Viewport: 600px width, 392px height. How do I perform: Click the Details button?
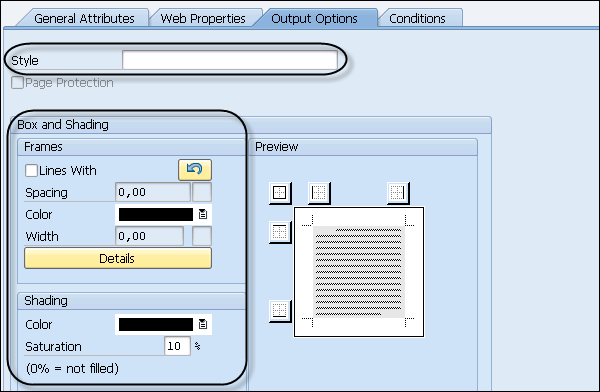(118, 258)
